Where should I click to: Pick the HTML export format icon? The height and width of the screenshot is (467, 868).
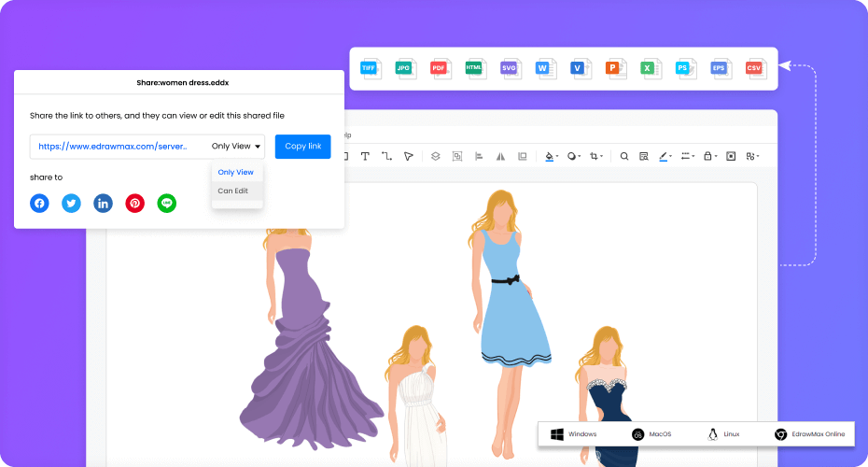(x=475, y=69)
